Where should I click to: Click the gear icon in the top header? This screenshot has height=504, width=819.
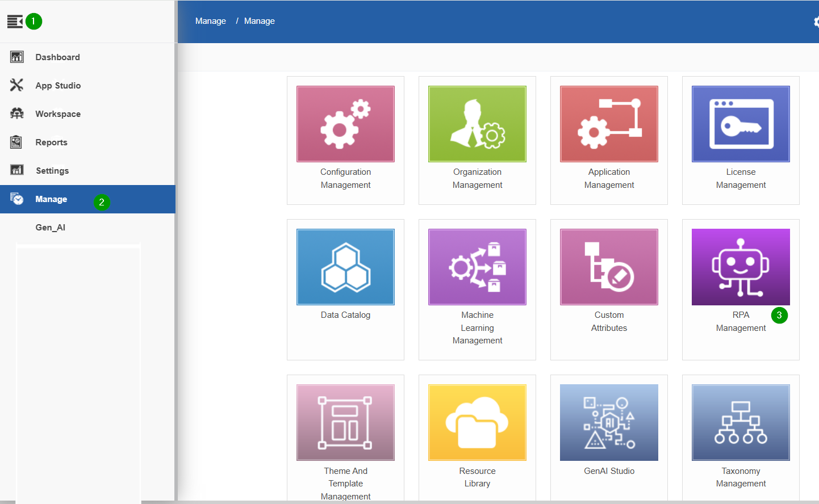click(816, 22)
